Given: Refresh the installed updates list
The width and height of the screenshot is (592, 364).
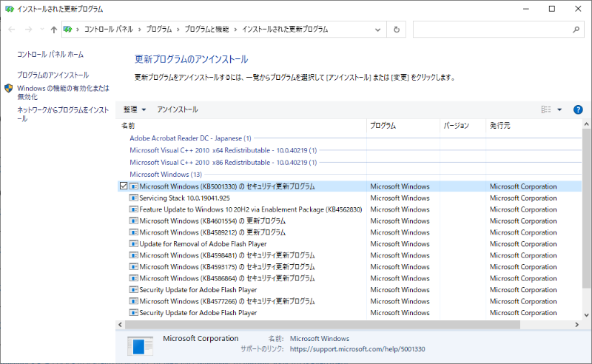Looking at the screenshot, I should pos(397,30).
